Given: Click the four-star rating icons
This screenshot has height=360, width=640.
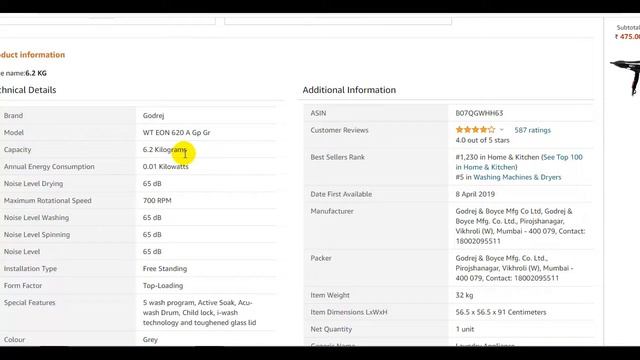Looking at the screenshot, I should pyautogui.click(x=475, y=130).
